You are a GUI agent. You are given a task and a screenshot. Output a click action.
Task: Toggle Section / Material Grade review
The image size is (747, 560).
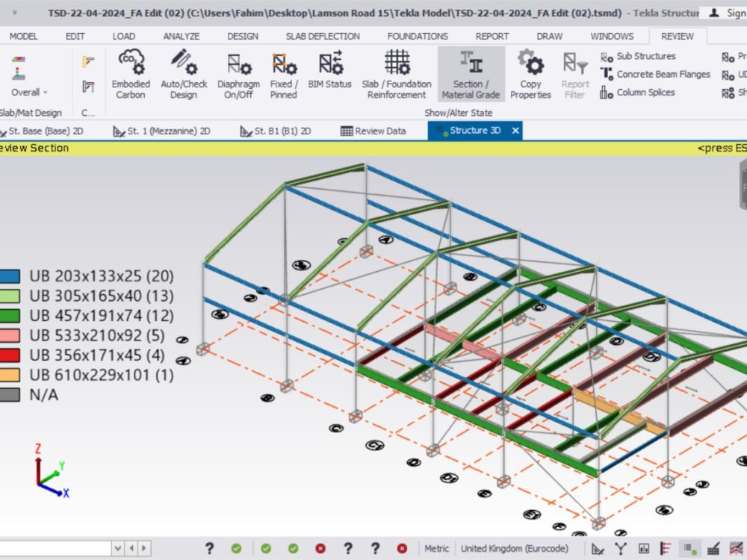point(471,74)
